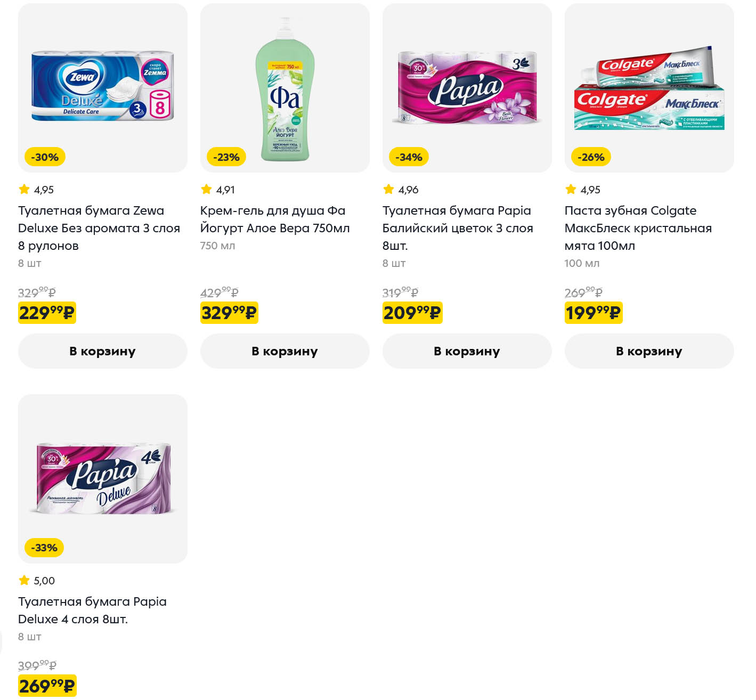Screen dimensions: 756x700
Task: Open the Fa cream-gel product title
Action: 275,219
